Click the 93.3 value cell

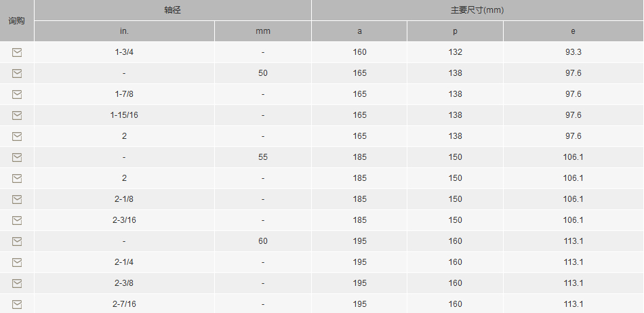click(573, 52)
